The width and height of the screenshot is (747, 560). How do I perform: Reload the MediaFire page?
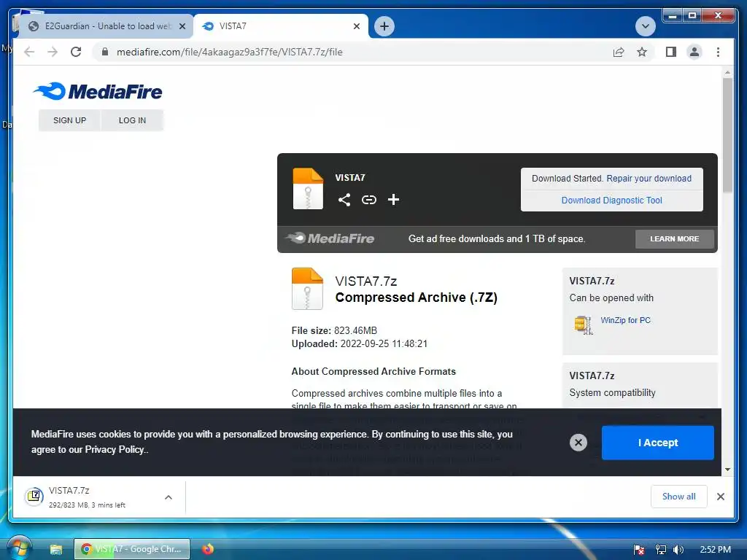(x=76, y=52)
